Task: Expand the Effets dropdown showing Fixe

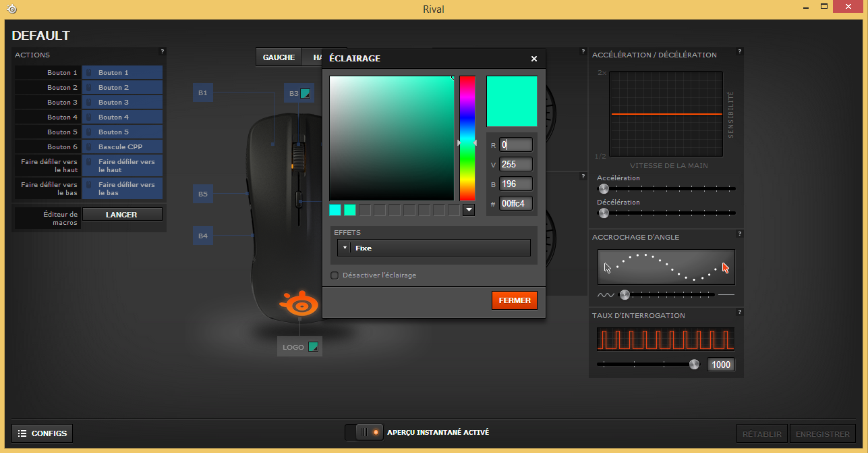Action: coord(434,248)
